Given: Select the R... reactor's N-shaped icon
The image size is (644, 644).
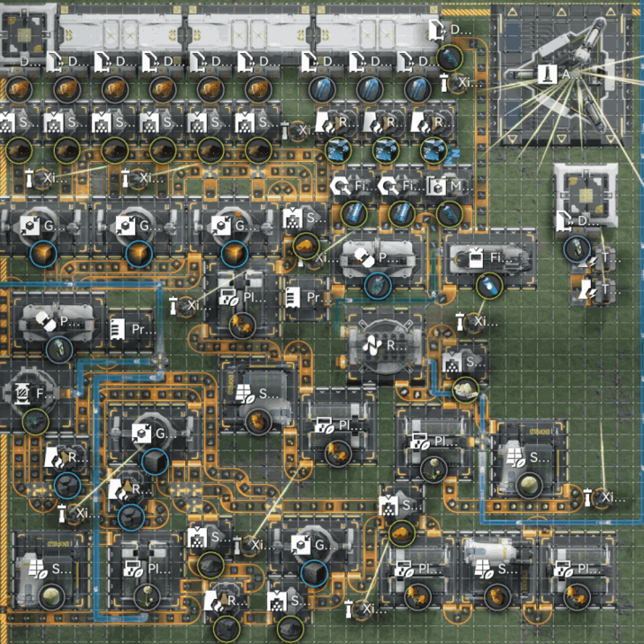Looking at the screenshot, I should [x=372, y=346].
